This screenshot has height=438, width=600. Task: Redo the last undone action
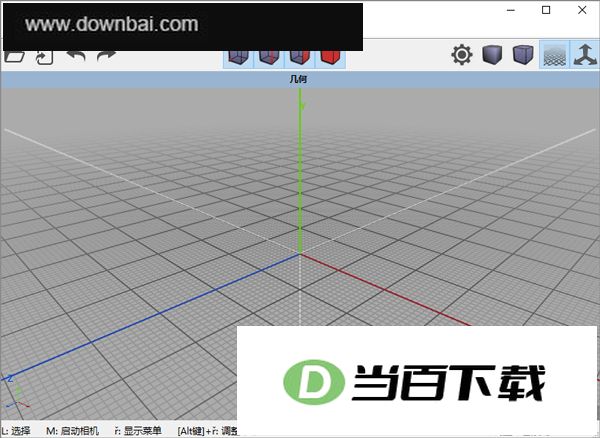click(106, 57)
